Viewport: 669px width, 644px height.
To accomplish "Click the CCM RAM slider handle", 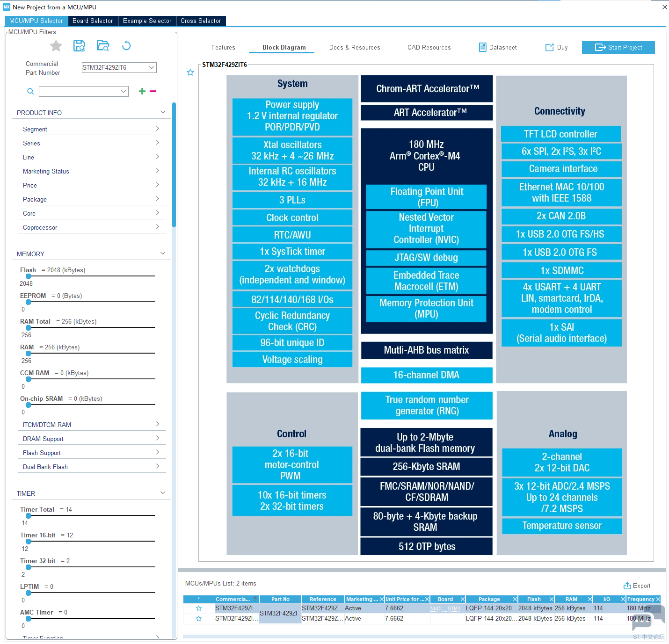I will click(29, 379).
